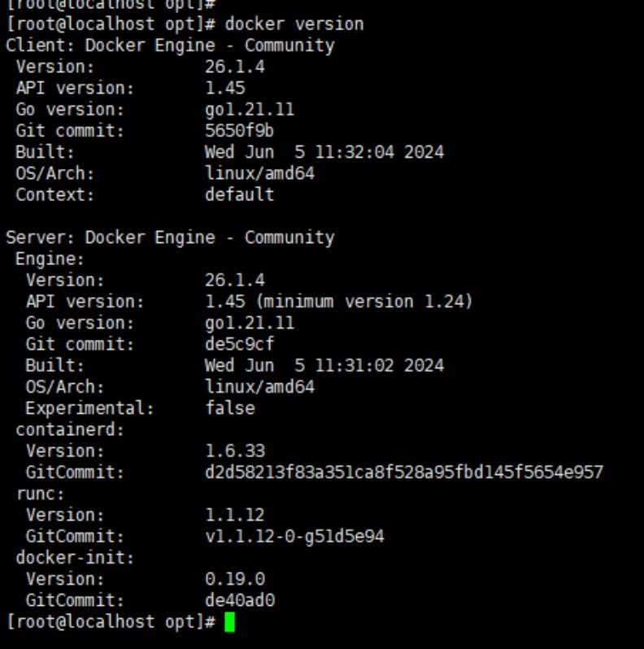Click the typed "docker version" command

[x=294, y=24]
